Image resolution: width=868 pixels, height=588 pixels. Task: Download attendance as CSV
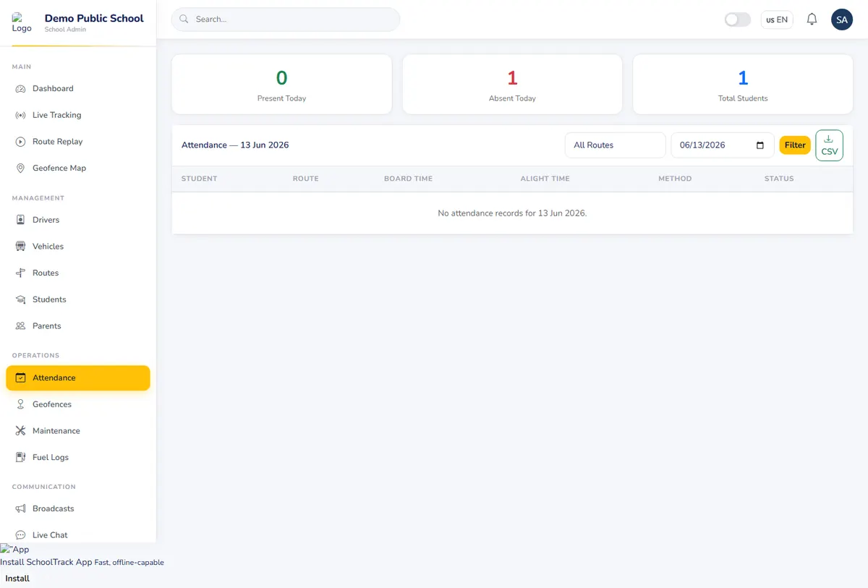coord(829,145)
